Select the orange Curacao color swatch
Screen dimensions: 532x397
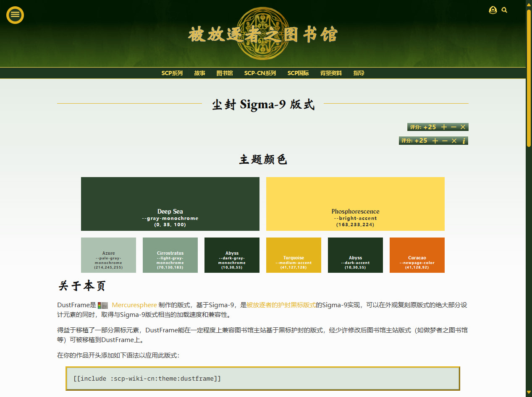(417, 255)
